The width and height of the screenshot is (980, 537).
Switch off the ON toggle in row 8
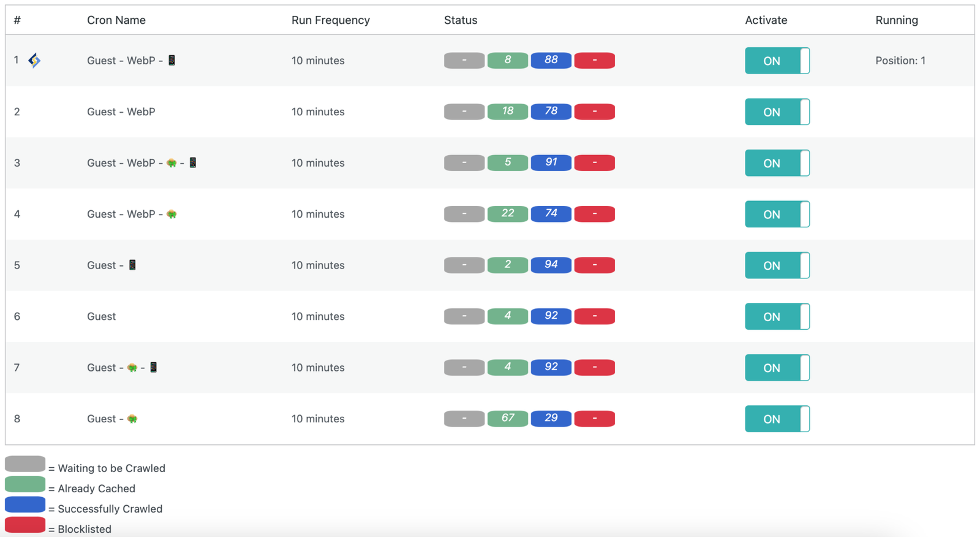tap(777, 419)
